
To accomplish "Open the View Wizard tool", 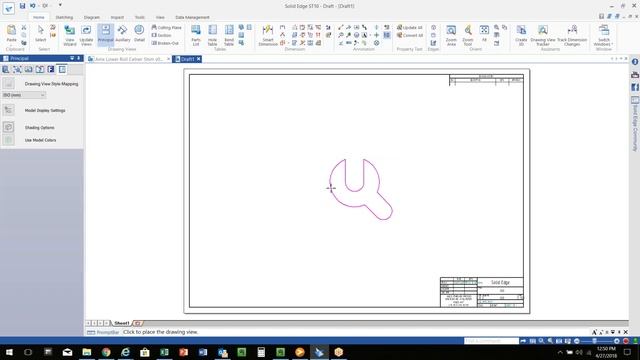I will pyautogui.click(x=70, y=35).
